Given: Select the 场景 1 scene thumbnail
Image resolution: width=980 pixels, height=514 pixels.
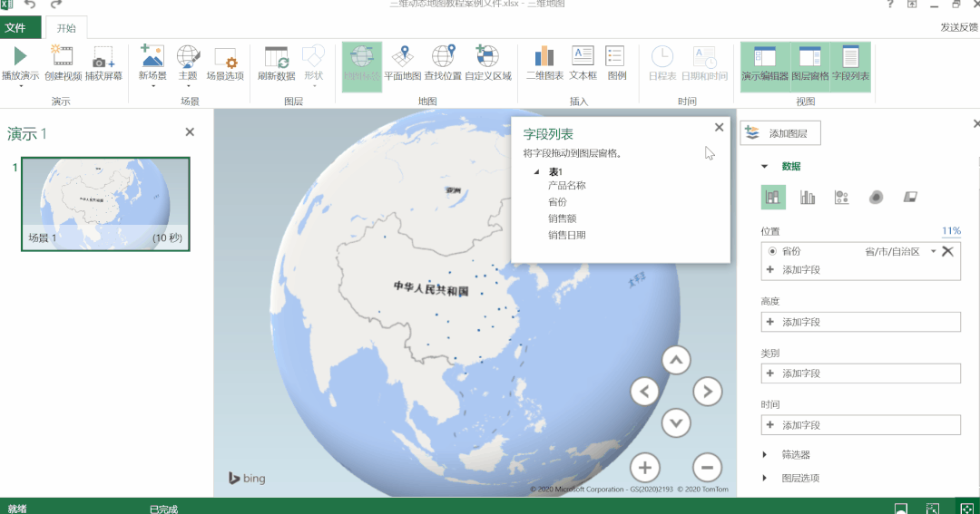Looking at the screenshot, I should (x=105, y=204).
